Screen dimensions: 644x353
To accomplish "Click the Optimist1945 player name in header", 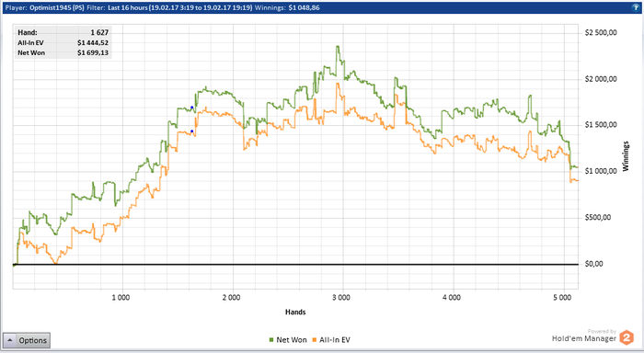I will (x=57, y=7).
